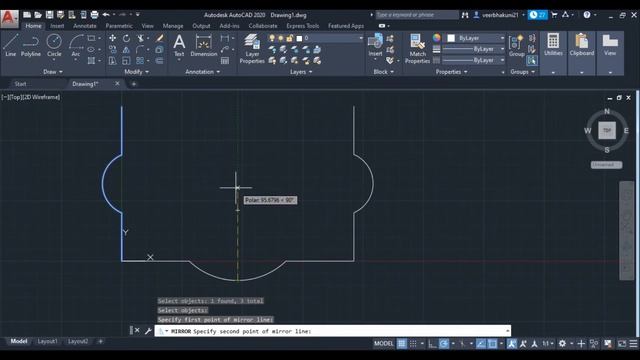Expand the Draw panel dropdown
This screenshot has width=640, height=360.
(x=53, y=72)
